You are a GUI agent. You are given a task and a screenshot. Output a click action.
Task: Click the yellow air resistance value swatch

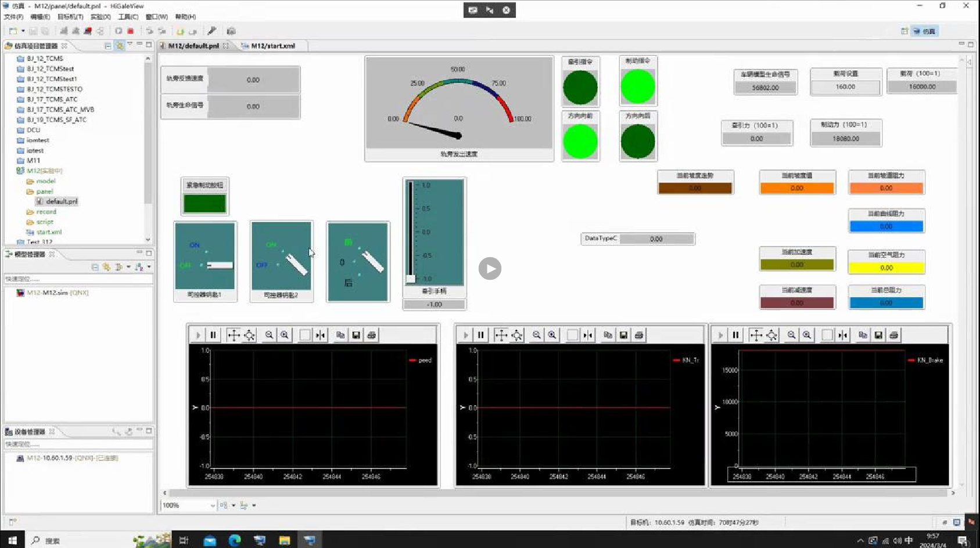point(886,268)
